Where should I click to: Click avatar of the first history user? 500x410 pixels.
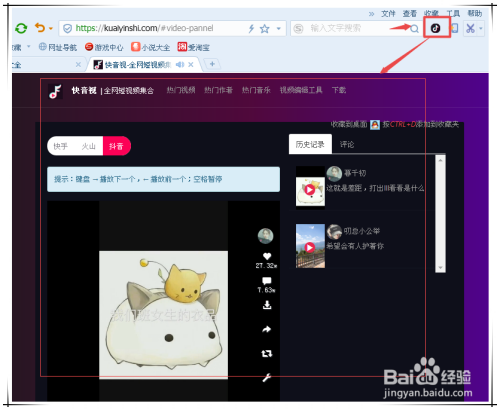point(334,173)
